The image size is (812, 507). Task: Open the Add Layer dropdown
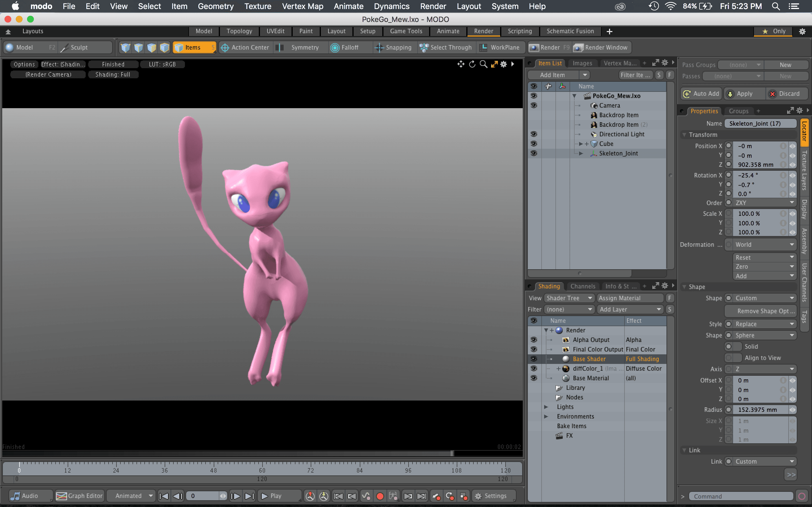(630, 309)
